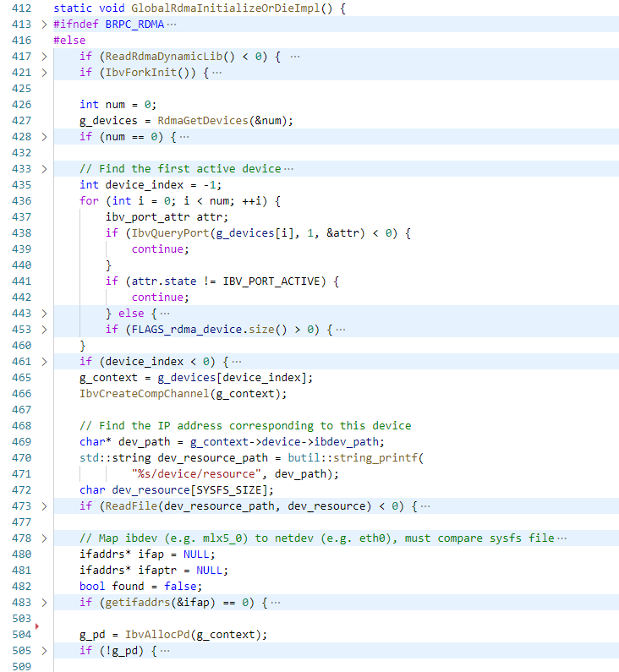Click ellipsis after first active device comment
Image resolution: width=619 pixels, height=672 pixels.
coord(288,169)
